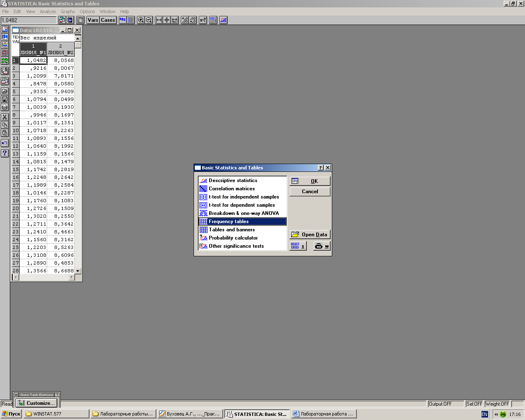Click the Zoom out magnifier icon
The image size is (525, 420).
click(149, 20)
